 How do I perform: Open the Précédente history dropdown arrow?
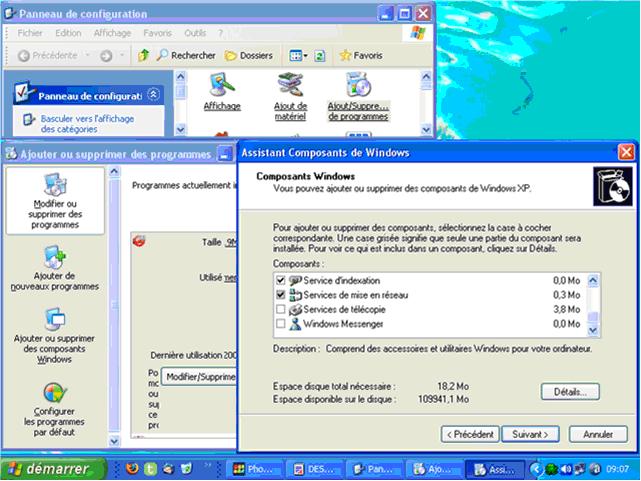87,55
